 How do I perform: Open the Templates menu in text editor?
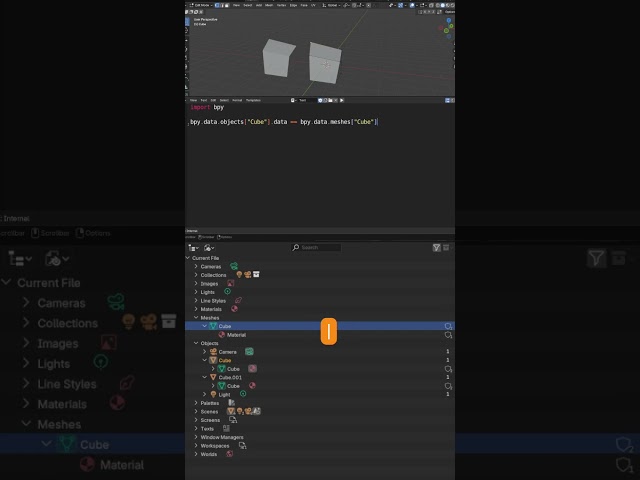(x=253, y=100)
